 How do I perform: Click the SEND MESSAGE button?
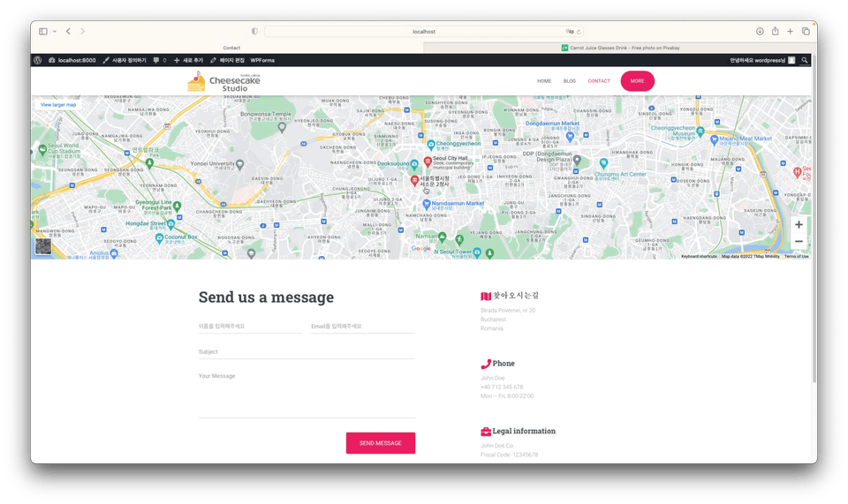click(381, 443)
